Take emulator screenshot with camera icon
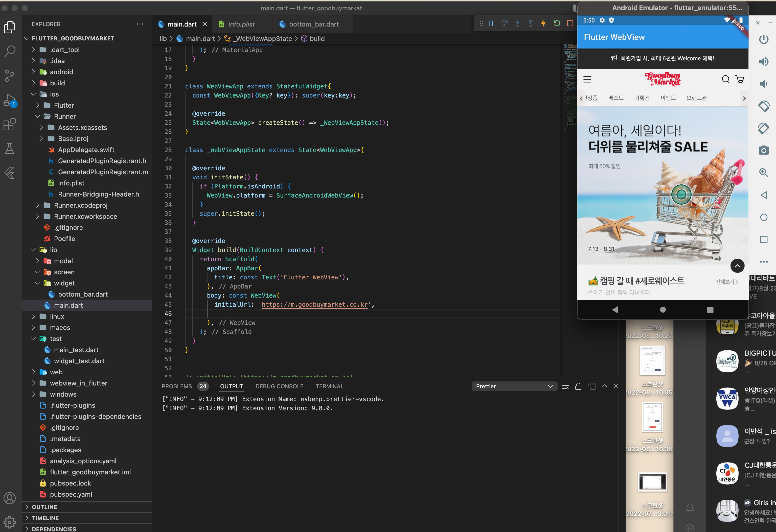 point(763,151)
